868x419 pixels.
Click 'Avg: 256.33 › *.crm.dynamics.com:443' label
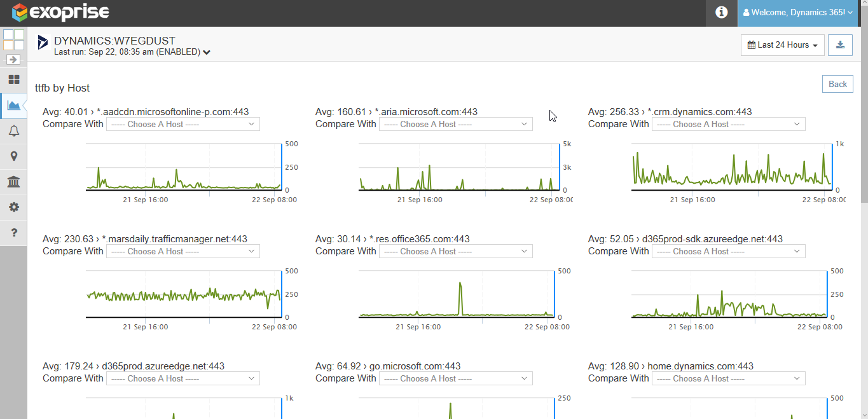click(x=670, y=112)
